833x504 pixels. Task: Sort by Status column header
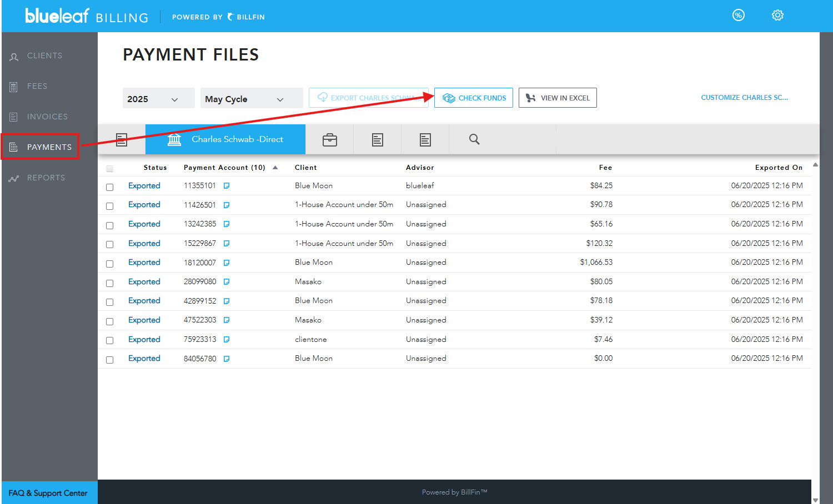click(x=155, y=168)
